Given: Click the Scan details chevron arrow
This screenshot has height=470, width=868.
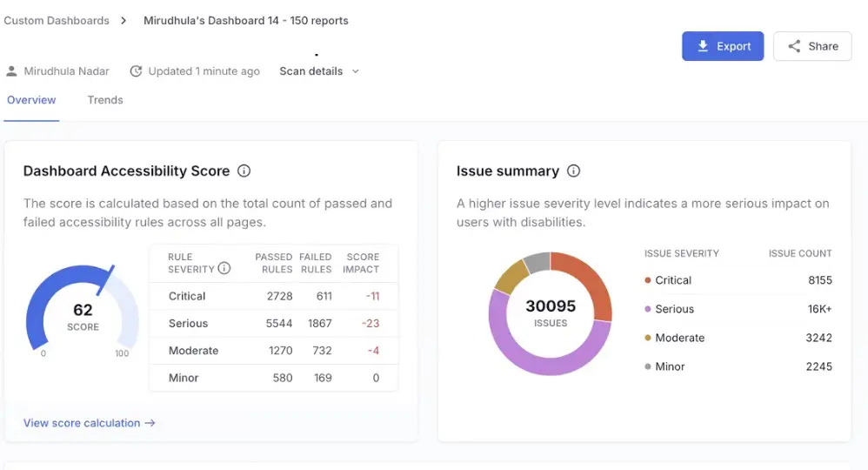Looking at the screenshot, I should pyautogui.click(x=356, y=71).
